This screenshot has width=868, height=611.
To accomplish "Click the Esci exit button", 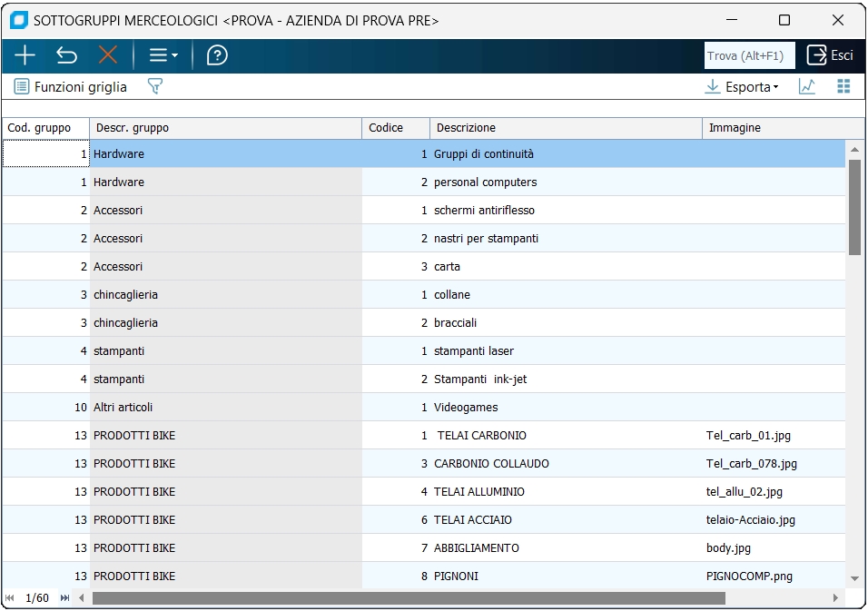I will point(831,55).
